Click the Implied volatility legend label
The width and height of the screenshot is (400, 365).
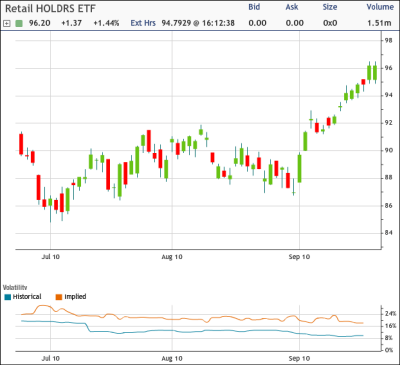[x=75, y=297]
